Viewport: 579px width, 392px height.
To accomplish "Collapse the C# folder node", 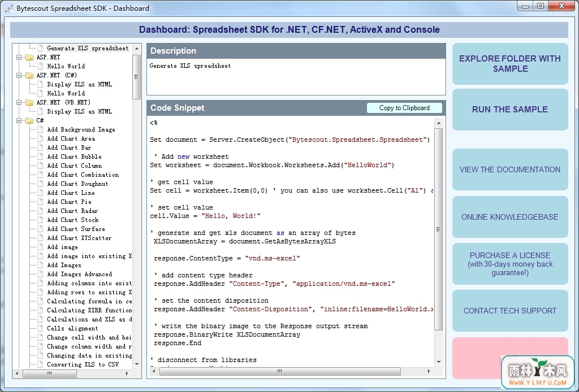I will pyautogui.click(x=19, y=120).
